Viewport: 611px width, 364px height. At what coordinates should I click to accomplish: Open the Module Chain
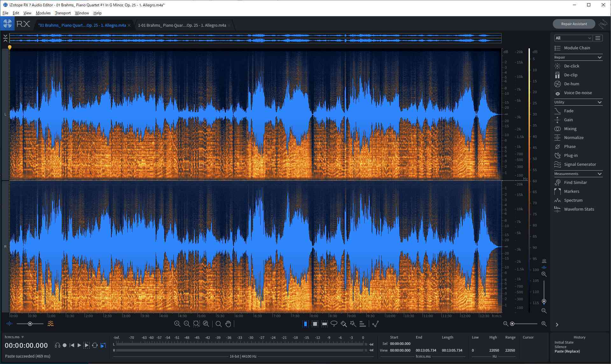576,48
